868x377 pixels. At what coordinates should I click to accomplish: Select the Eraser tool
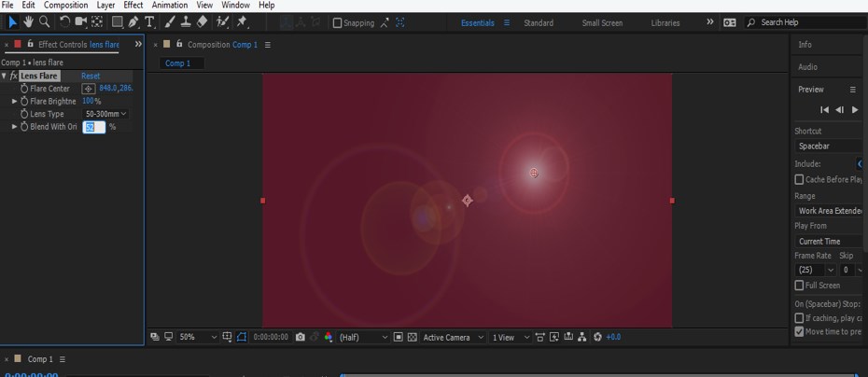[x=202, y=22]
